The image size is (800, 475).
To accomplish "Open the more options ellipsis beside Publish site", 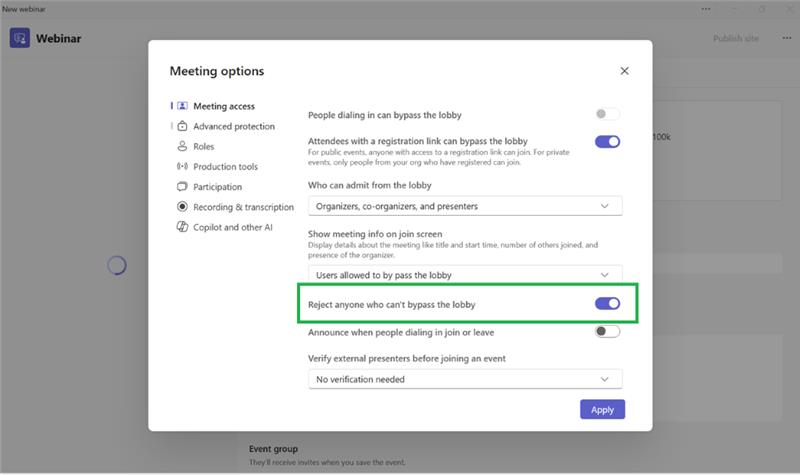I will coord(787,38).
